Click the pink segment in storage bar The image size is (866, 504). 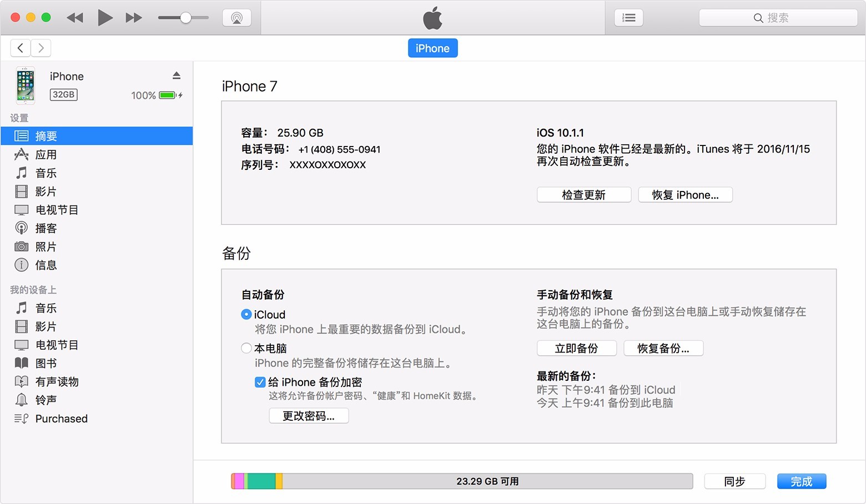click(239, 481)
